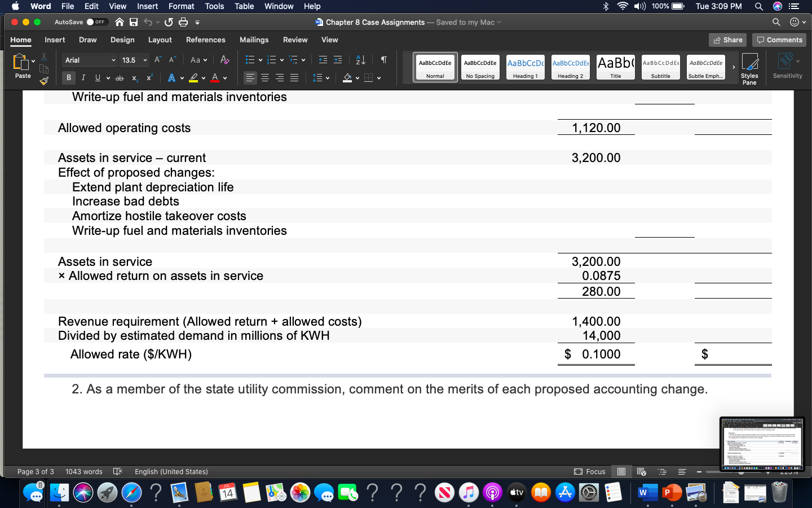Open the bullets list dropdown arrow
Viewport: 812px width, 508px height.
pyautogui.click(x=261, y=60)
